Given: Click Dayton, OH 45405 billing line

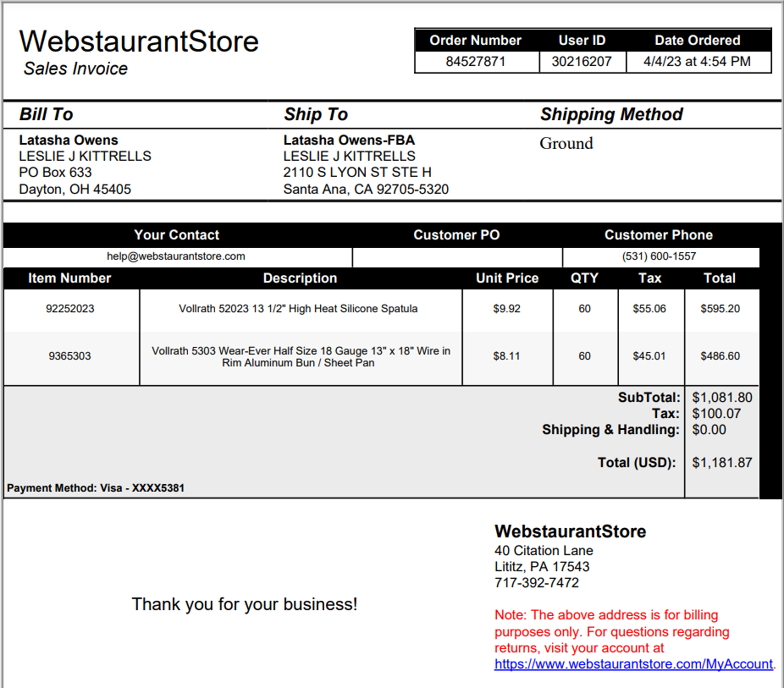Looking at the screenshot, I should click(75, 190).
